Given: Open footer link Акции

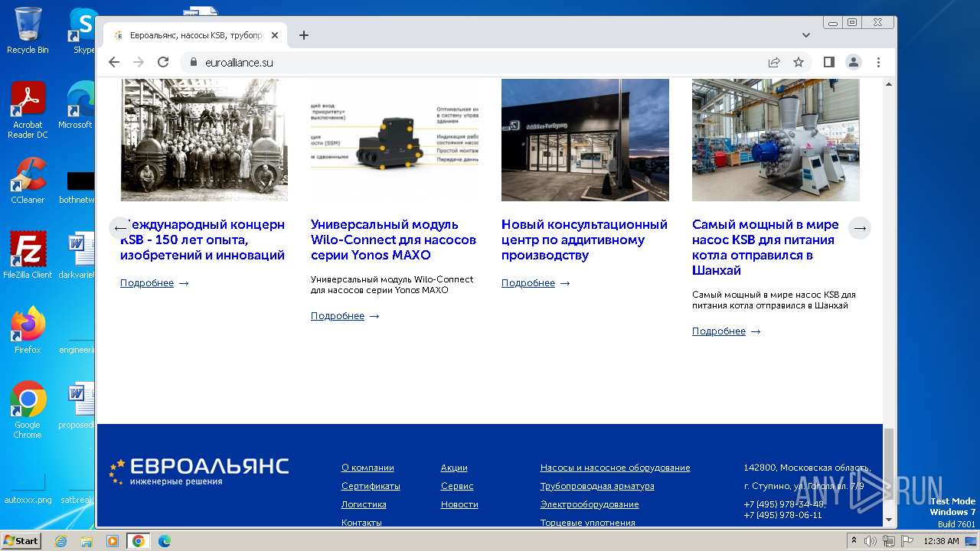Looking at the screenshot, I should pyautogui.click(x=454, y=468).
